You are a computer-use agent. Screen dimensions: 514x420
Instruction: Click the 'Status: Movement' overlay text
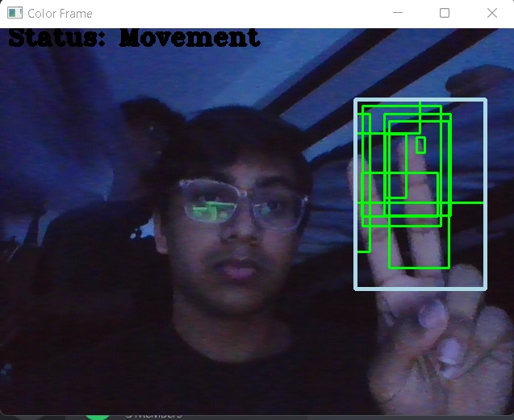point(135,38)
